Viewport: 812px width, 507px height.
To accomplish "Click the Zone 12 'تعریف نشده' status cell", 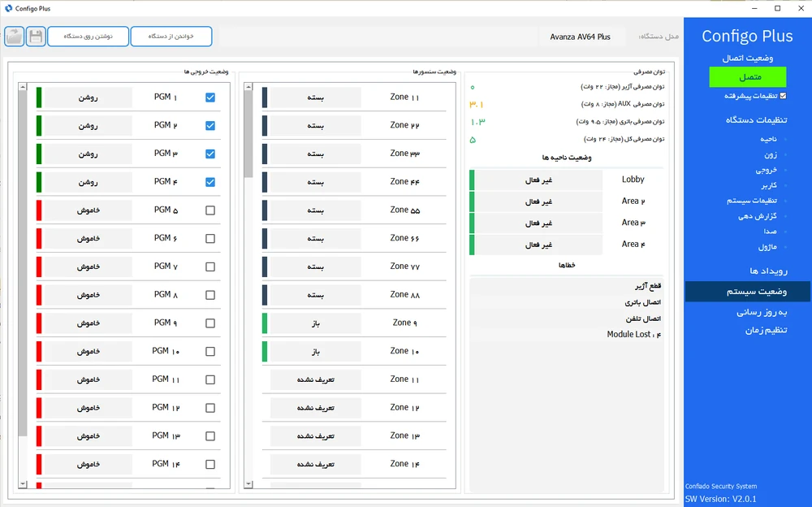I will (x=315, y=408).
